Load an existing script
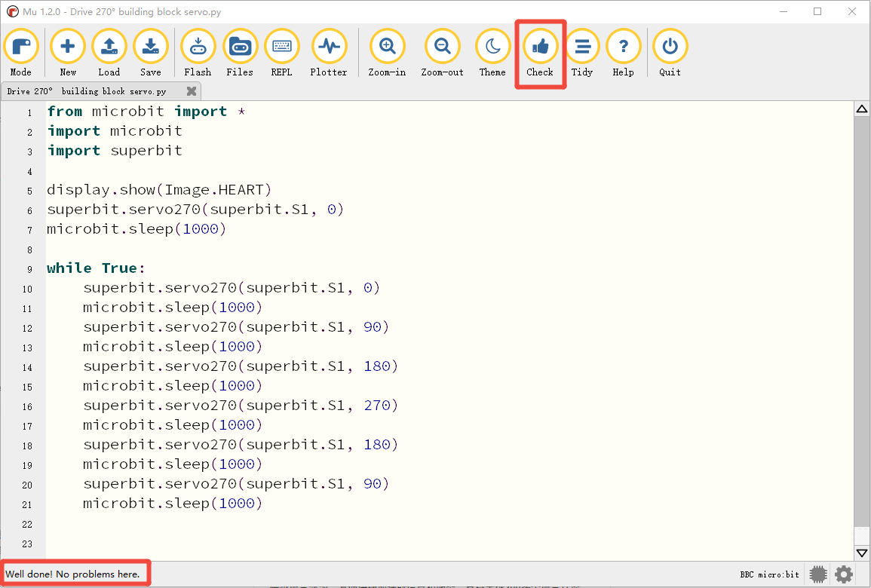Screen dimensions: 871x588 click(x=109, y=54)
